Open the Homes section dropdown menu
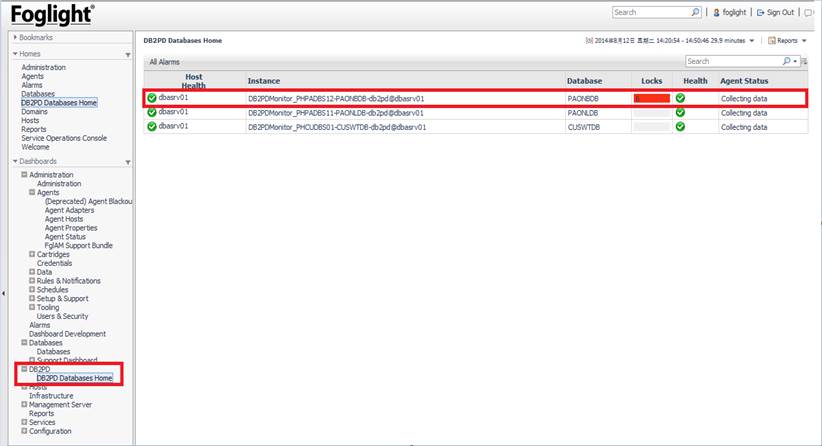Image resolution: width=822 pixels, height=446 pixels. pos(128,54)
